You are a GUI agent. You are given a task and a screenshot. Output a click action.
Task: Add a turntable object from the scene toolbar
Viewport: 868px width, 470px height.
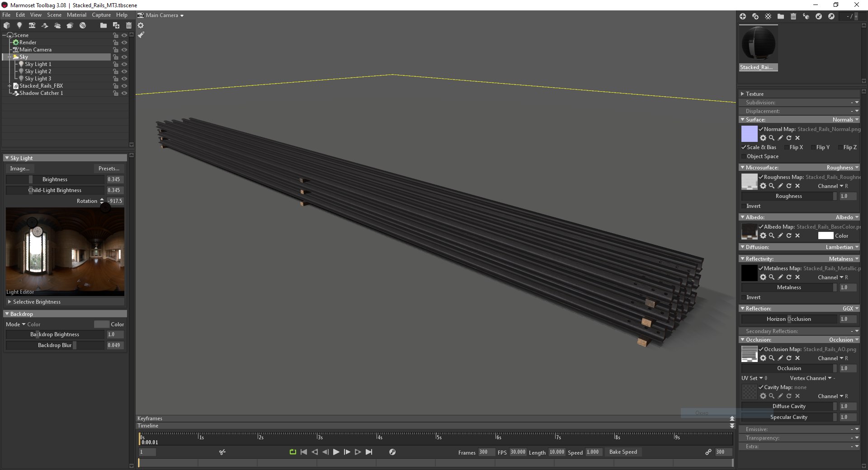coord(83,25)
